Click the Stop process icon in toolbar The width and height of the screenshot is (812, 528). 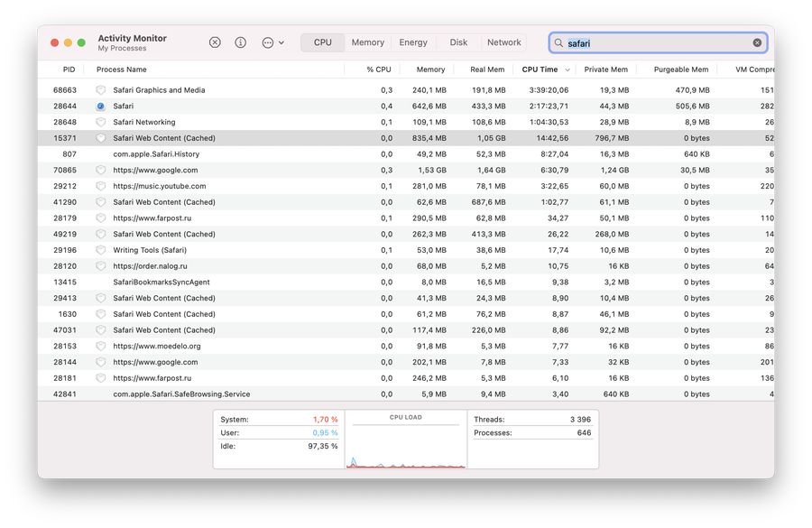point(215,42)
